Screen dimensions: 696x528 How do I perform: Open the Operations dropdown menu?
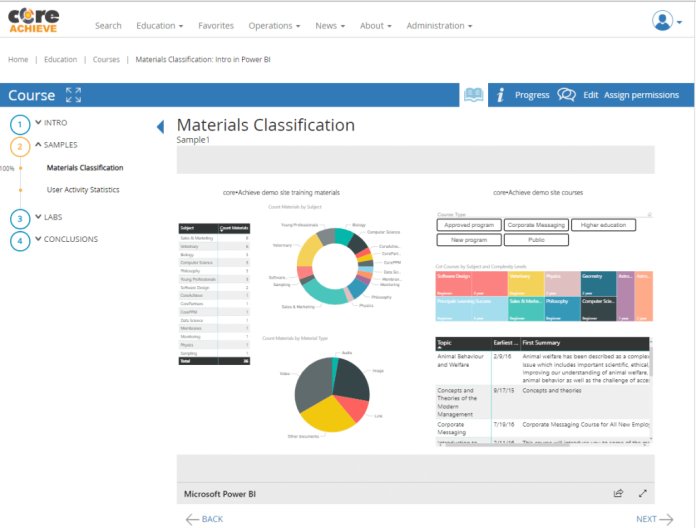[274, 26]
